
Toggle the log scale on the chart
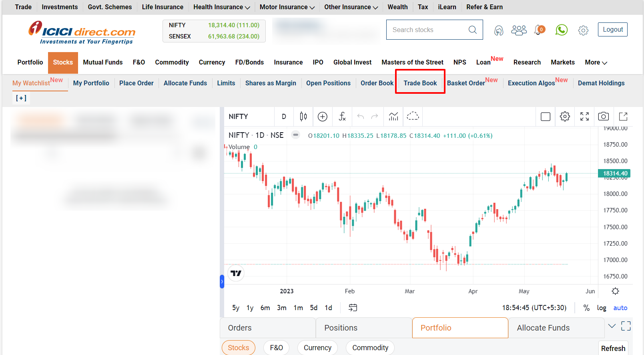tap(602, 308)
